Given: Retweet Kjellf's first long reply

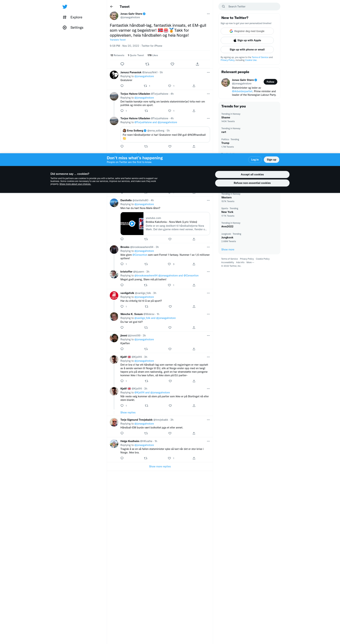Looking at the screenshot, I should click(146, 381).
